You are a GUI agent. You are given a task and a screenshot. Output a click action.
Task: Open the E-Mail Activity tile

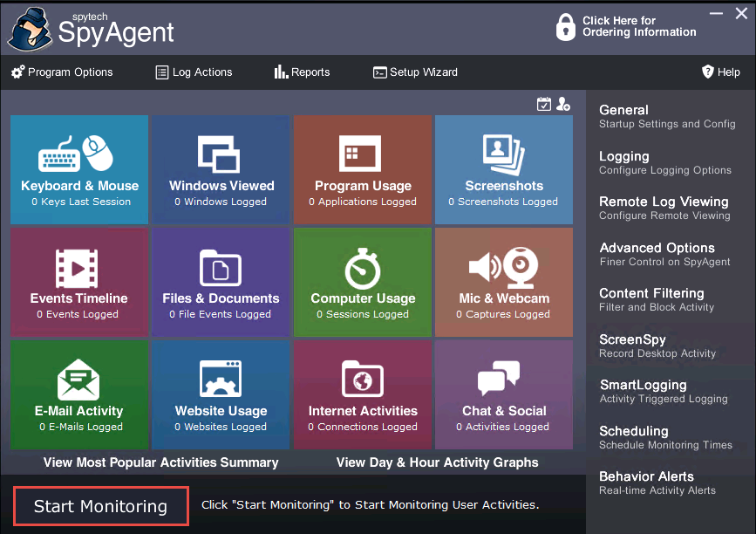[79, 395]
